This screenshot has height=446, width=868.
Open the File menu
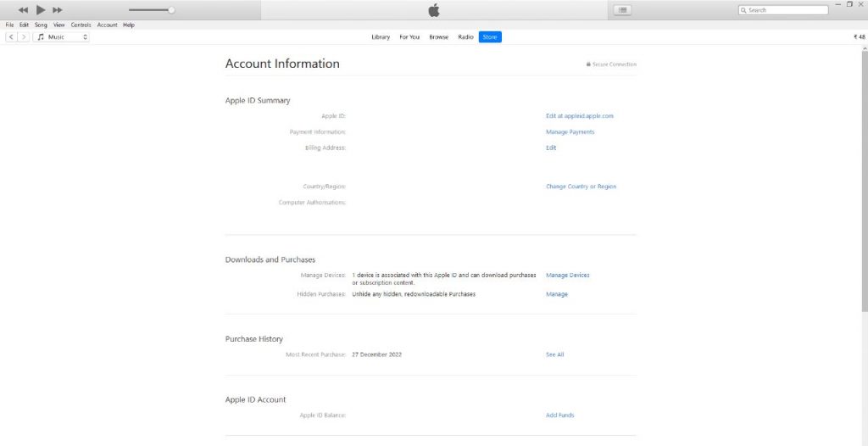tap(9, 25)
